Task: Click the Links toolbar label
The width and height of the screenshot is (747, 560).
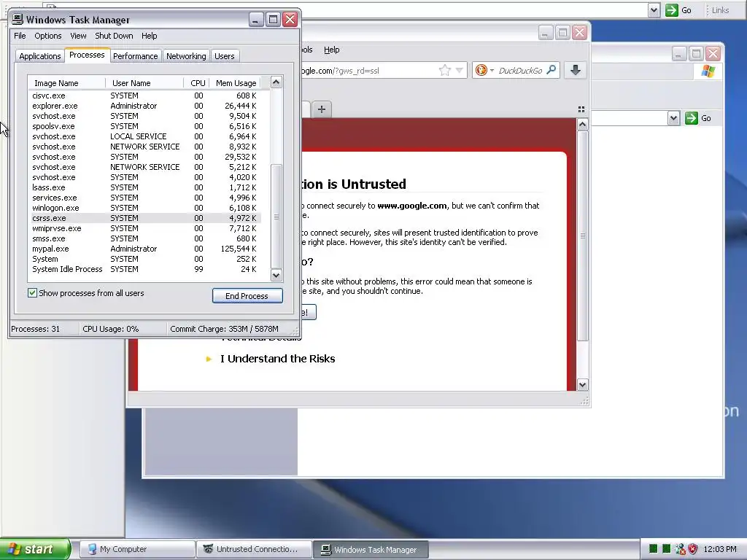Action: 720,10
